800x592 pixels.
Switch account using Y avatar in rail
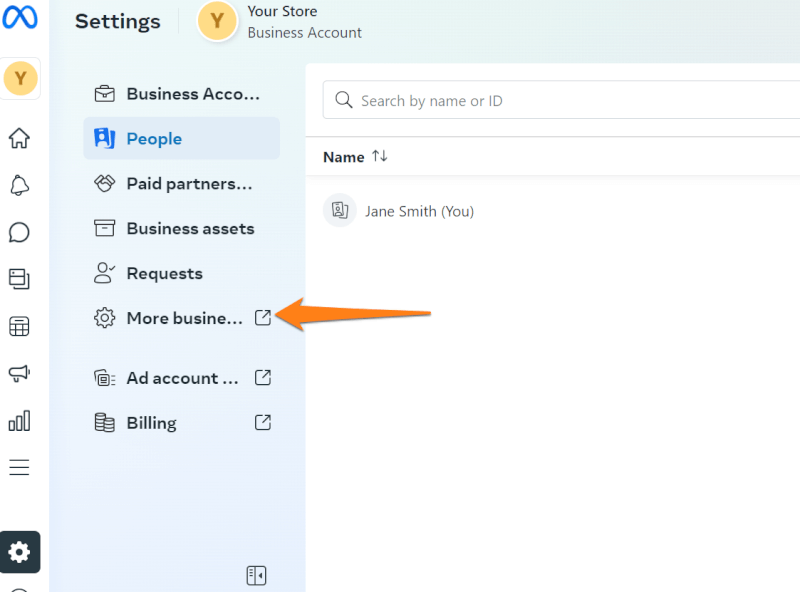click(x=20, y=79)
